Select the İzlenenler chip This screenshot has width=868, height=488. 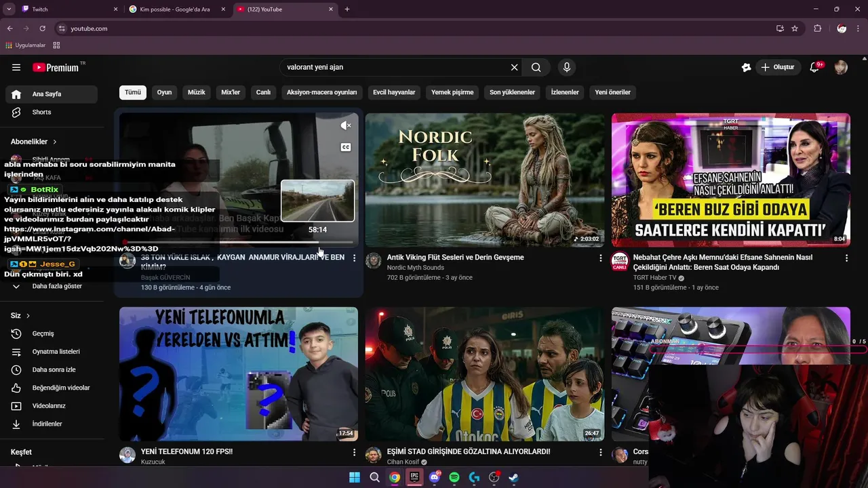565,92
